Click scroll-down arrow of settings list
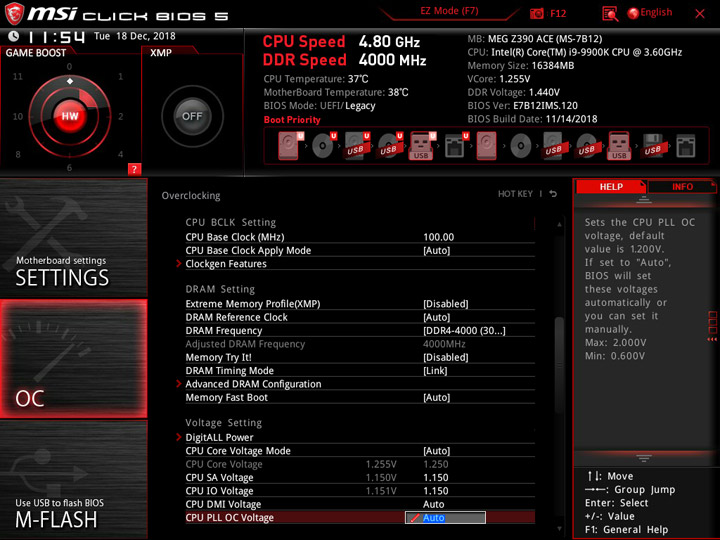 click(559, 529)
